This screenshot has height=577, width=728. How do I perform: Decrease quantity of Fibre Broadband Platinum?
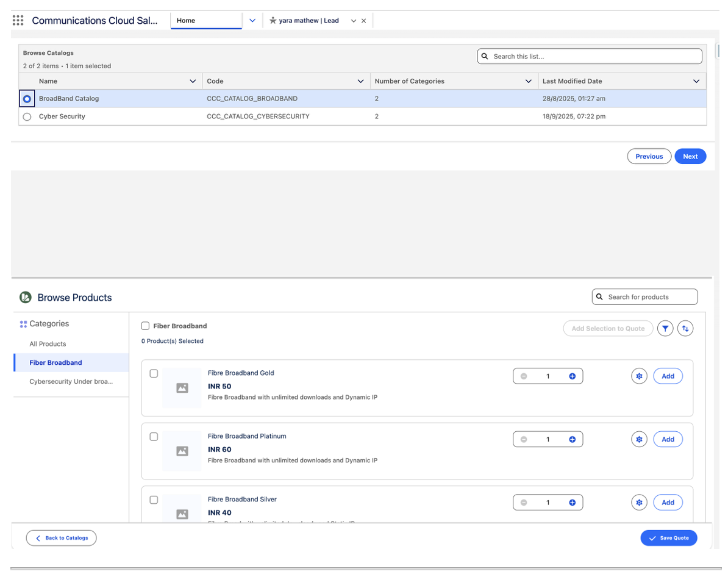[524, 439]
